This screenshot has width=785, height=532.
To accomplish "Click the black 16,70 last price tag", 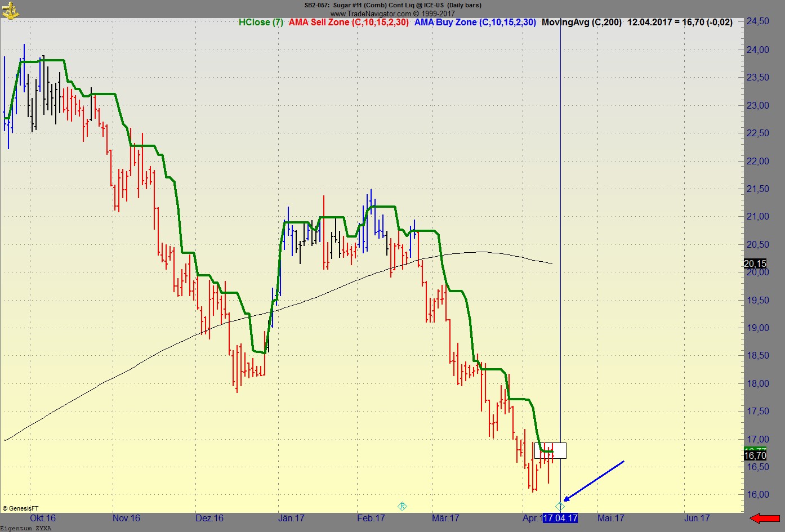I will [755, 455].
